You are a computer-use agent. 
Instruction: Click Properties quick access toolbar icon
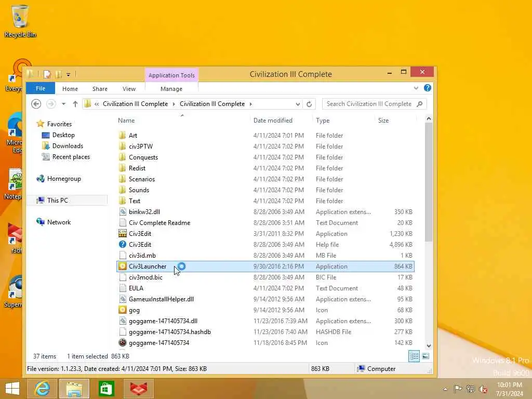(x=47, y=74)
